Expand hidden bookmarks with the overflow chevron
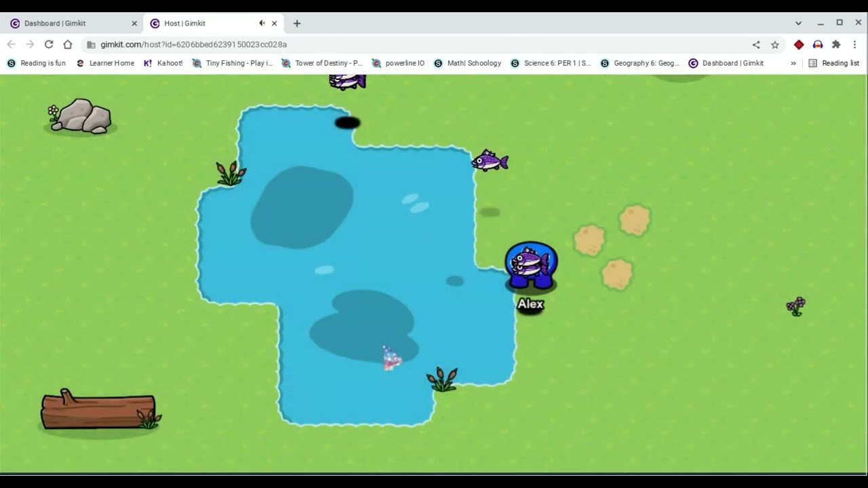This screenshot has width=868, height=488. click(x=793, y=63)
